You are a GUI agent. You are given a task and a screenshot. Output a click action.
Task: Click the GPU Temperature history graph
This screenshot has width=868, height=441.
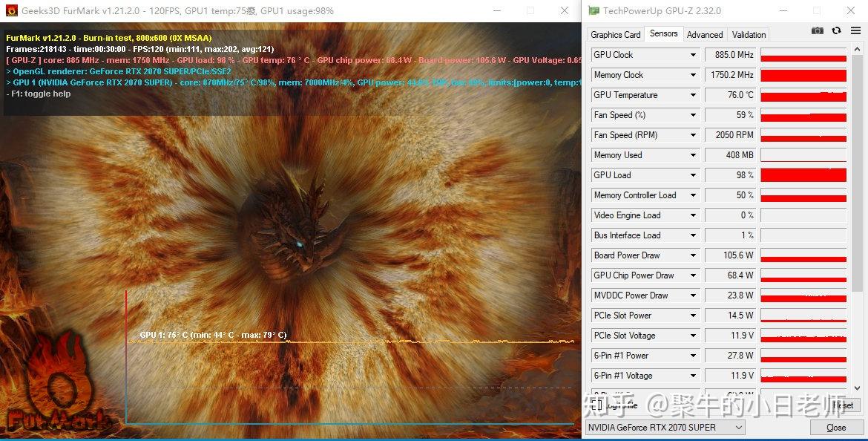803,95
